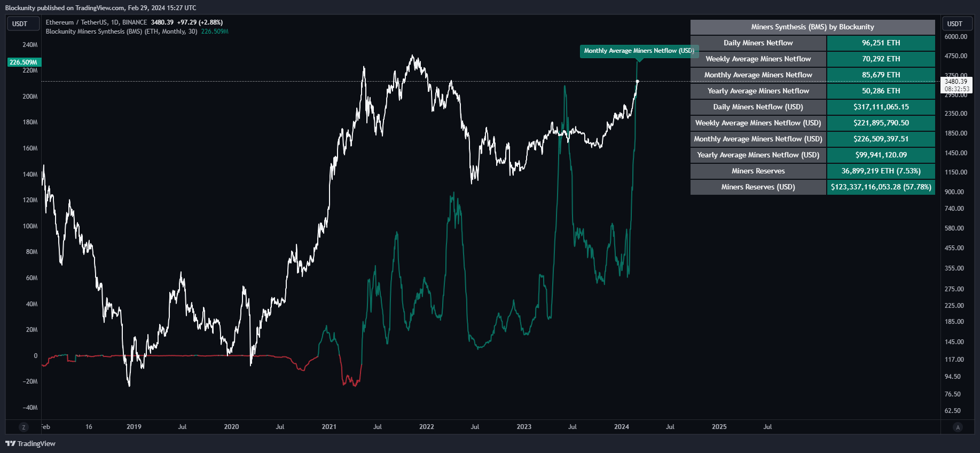Click the 6000.00 label on price scale
Image resolution: width=980 pixels, height=453 pixels.
(956, 37)
